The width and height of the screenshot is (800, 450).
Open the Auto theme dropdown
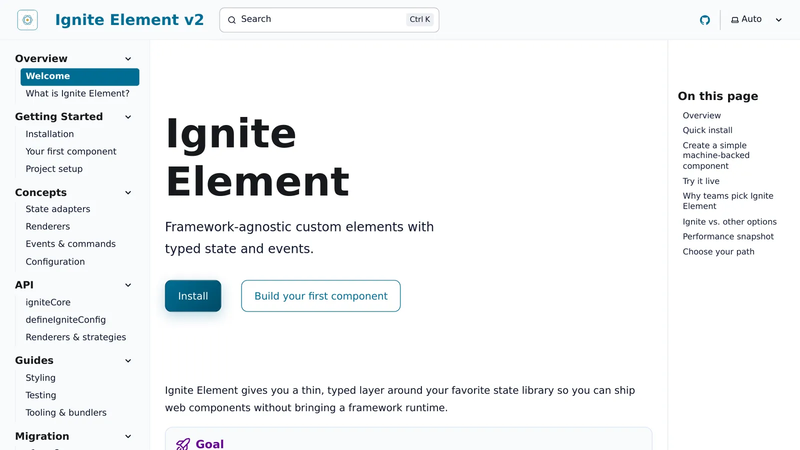coord(757,20)
